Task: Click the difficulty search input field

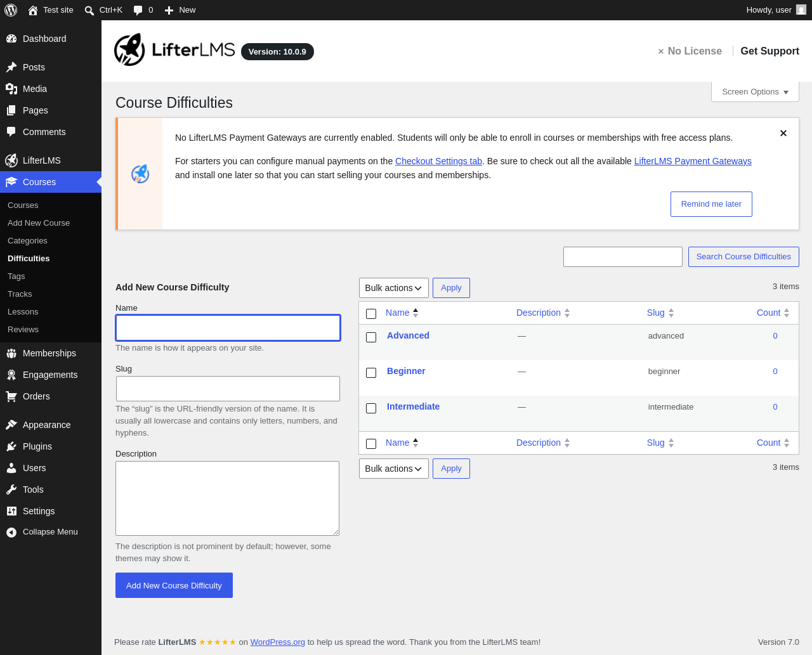Action: coord(623,257)
